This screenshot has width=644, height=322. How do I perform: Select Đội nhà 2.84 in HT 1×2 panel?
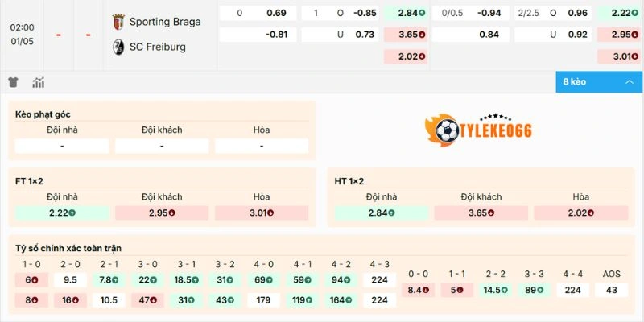tap(381, 213)
